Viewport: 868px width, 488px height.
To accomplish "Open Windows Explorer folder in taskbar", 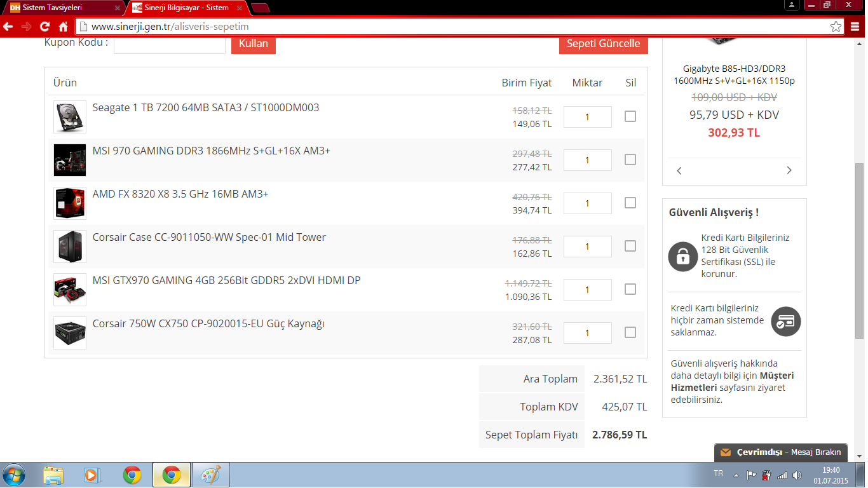I will [53, 475].
